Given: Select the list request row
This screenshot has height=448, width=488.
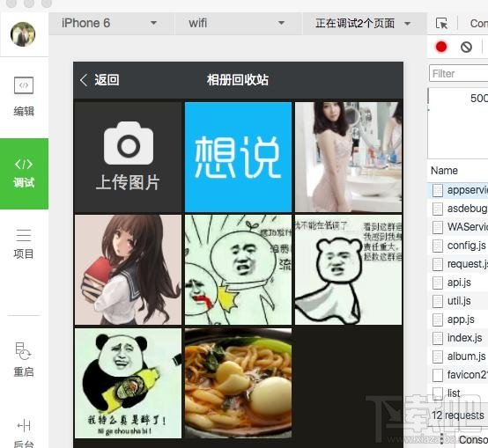Looking at the screenshot, I should 459,393.
